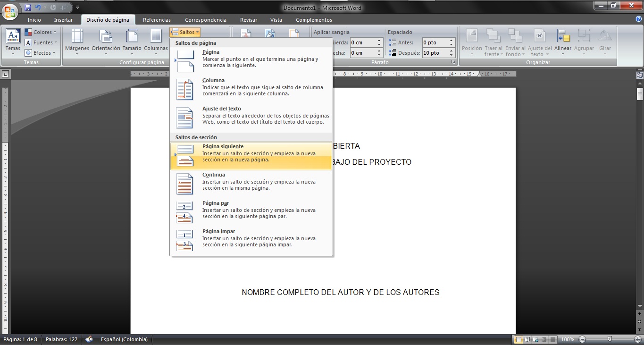Select the Orientación option
The height and width of the screenshot is (345, 644).
point(105,42)
